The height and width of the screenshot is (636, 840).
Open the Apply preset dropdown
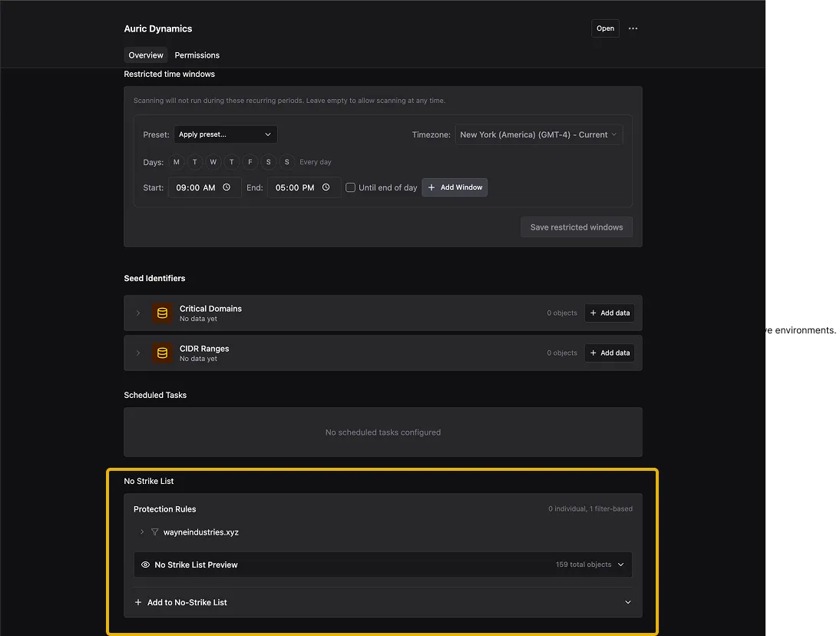click(x=226, y=134)
